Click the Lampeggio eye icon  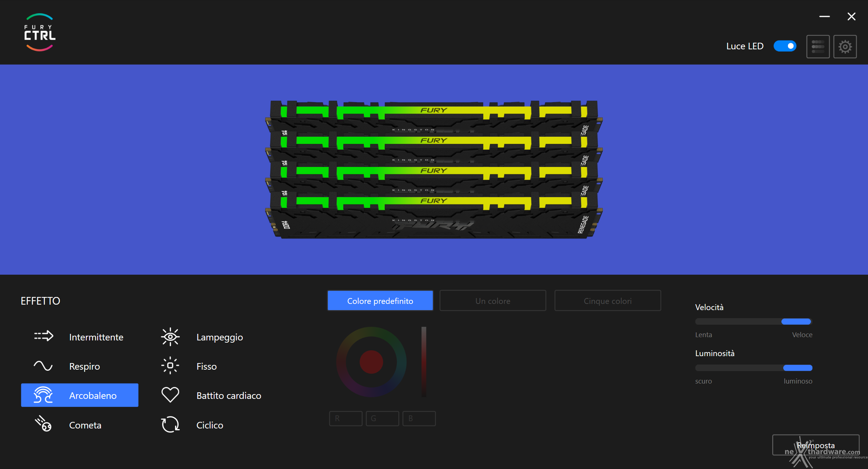click(x=170, y=337)
